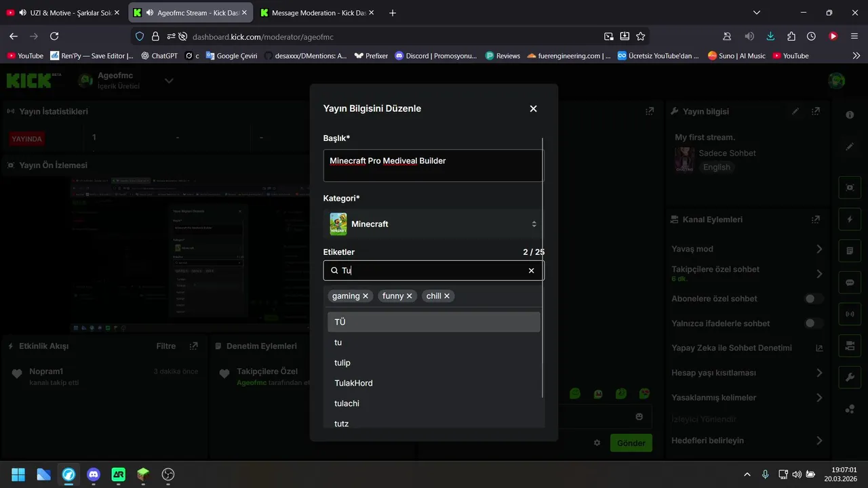Open the ChatGPT bookmark
This screenshot has width=868, height=488.
159,56
